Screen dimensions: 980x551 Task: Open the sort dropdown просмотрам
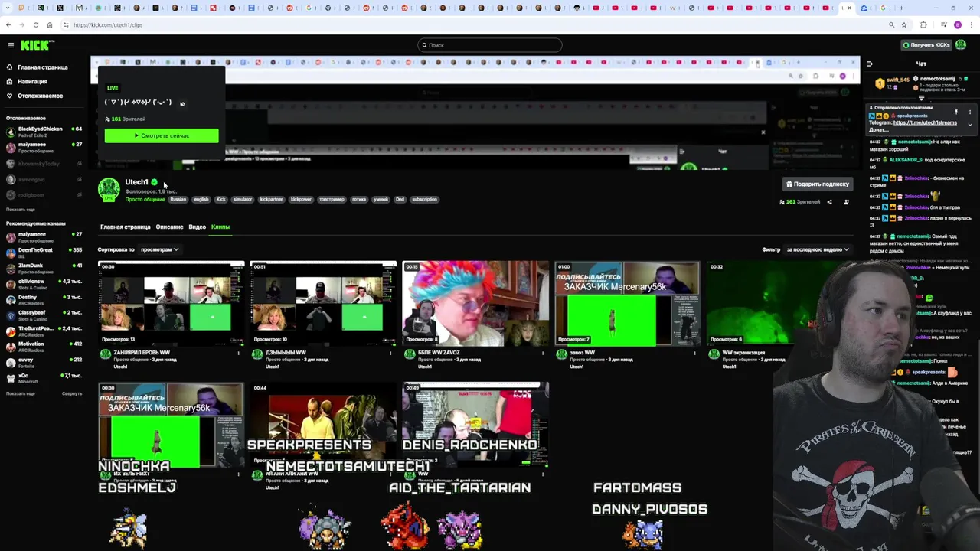(x=159, y=249)
